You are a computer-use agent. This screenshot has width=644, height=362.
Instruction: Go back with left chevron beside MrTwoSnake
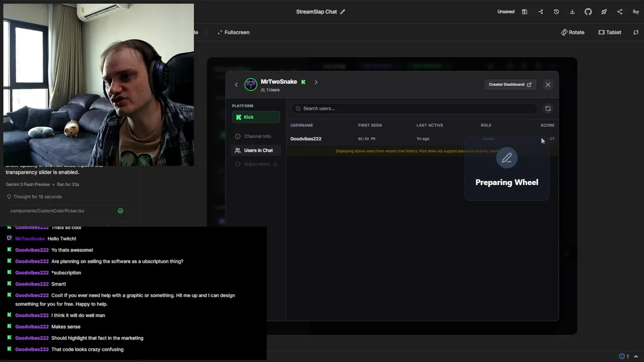[x=236, y=84]
